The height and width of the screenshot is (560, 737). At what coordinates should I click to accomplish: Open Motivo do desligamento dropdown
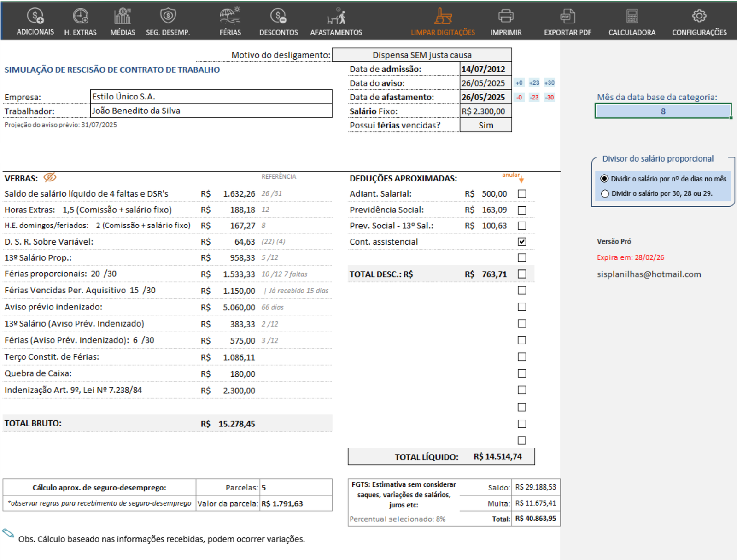coord(422,55)
